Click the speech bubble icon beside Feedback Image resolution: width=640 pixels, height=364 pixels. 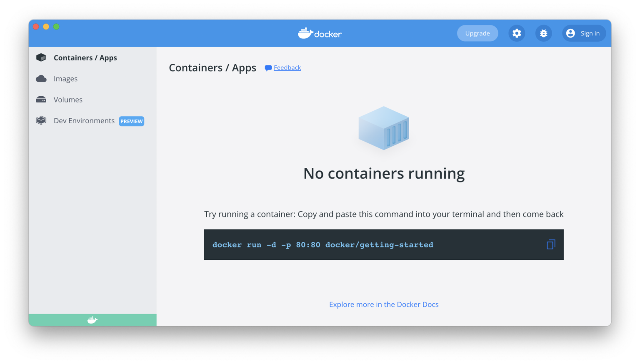(x=268, y=67)
